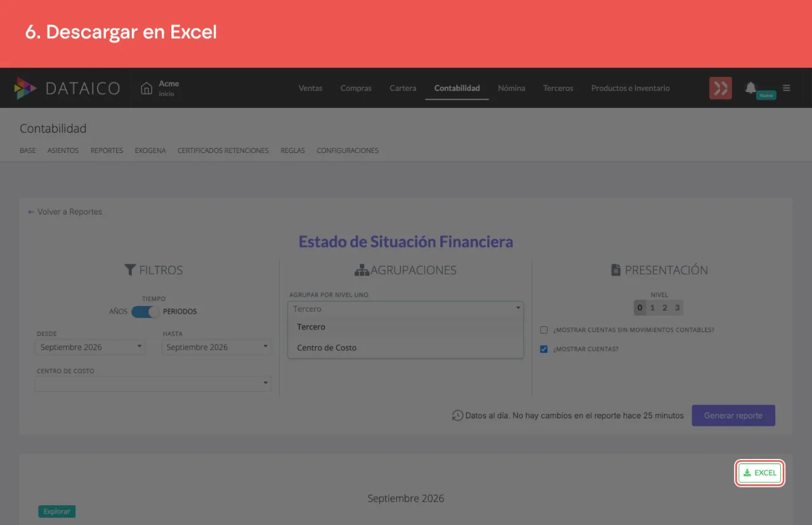Open the hamburger menu icon

(x=787, y=88)
